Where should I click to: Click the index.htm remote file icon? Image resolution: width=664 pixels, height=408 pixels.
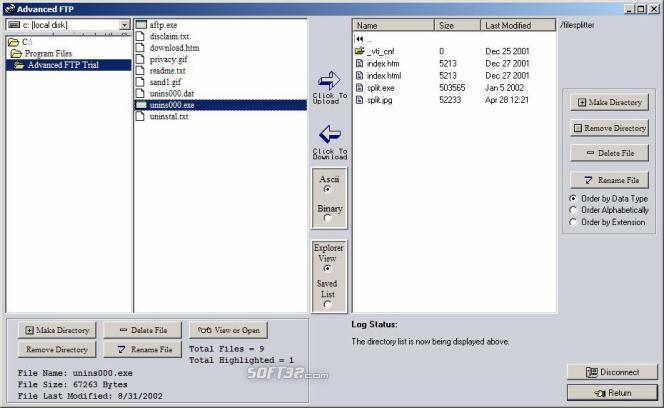[360, 64]
